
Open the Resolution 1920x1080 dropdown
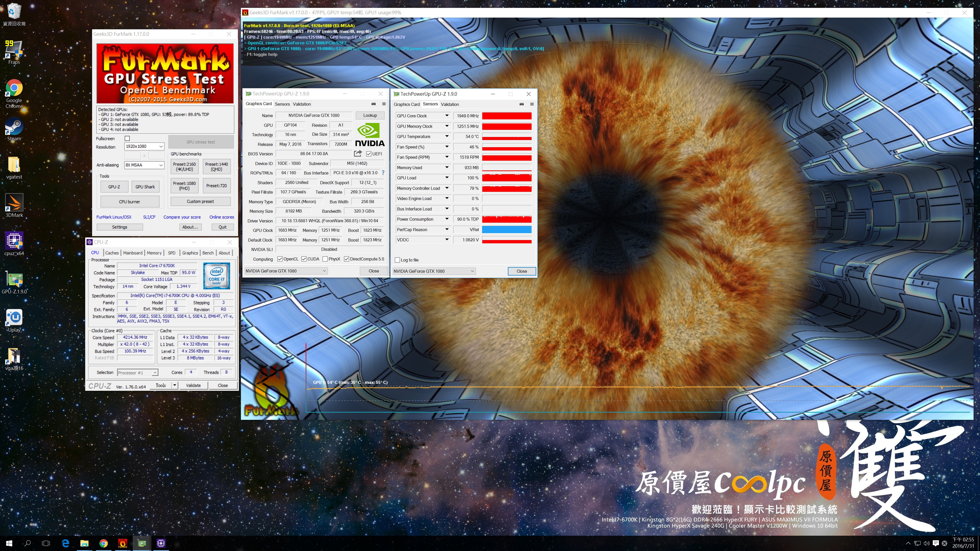pyautogui.click(x=144, y=146)
